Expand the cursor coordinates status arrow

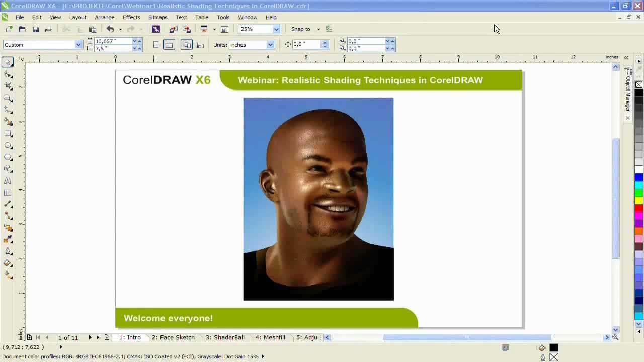pos(61,347)
